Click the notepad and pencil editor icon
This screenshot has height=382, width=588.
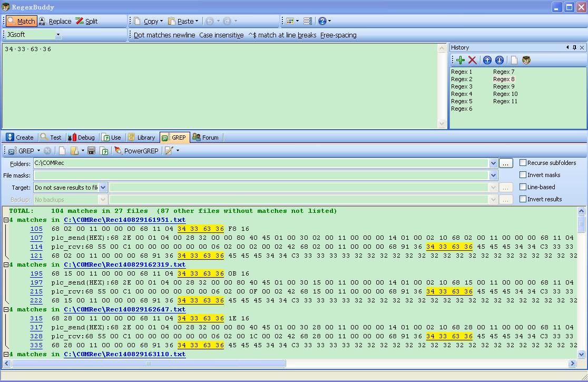[x=169, y=151]
